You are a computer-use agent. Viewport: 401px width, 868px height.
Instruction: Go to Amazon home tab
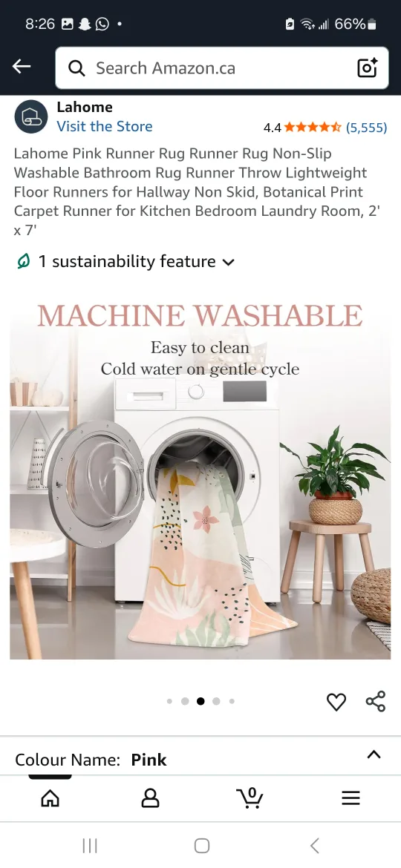[50, 798]
